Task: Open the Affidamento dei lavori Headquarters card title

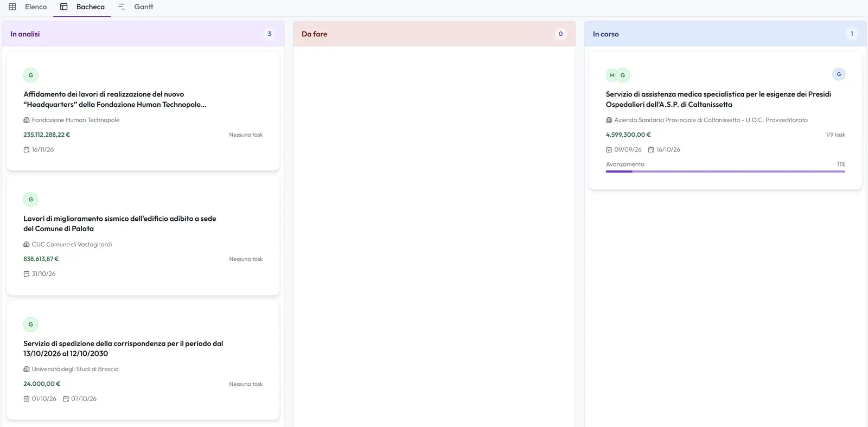Action: coord(115,99)
